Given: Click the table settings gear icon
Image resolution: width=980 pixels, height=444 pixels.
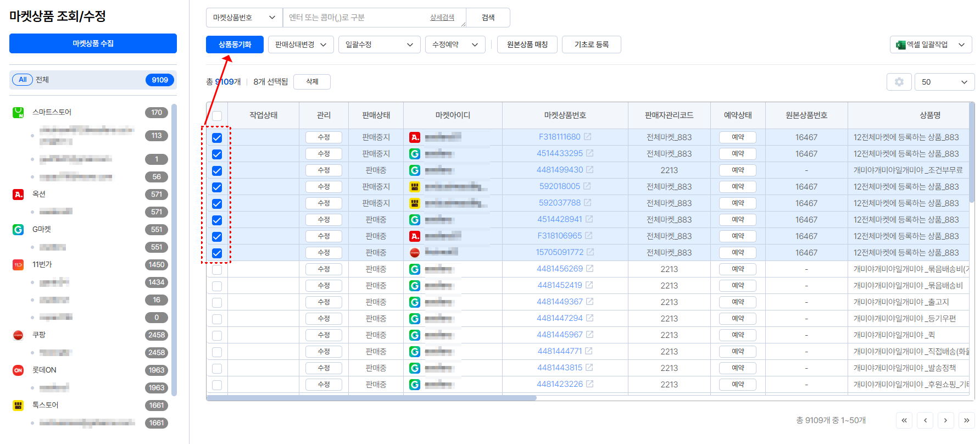Looking at the screenshot, I should (x=899, y=82).
